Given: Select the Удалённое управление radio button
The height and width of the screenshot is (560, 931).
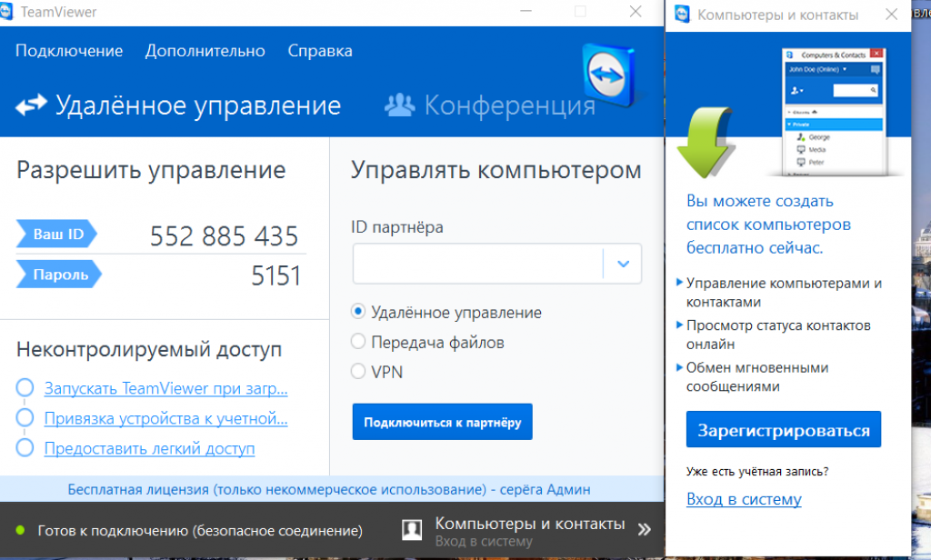Looking at the screenshot, I should tap(358, 311).
